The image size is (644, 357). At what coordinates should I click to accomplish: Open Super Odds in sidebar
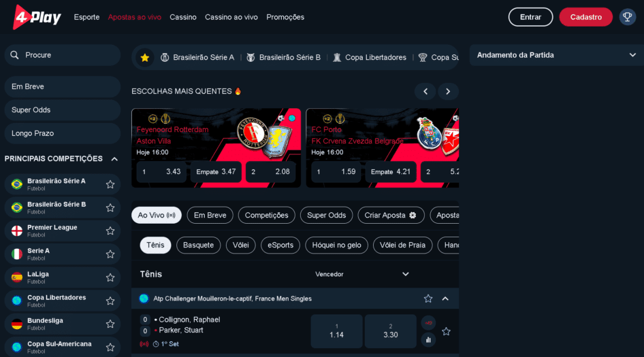pos(63,110)
